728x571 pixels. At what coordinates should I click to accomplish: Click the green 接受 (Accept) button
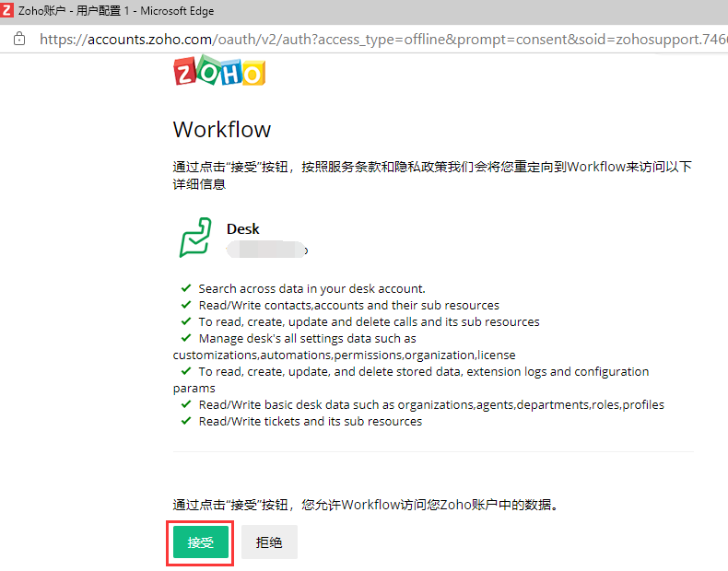coord(200,542)
